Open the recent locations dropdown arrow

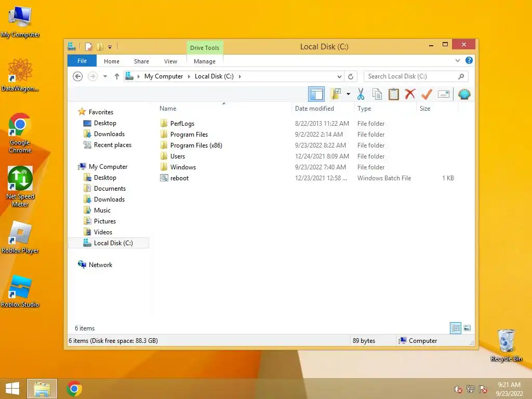click(x=105, y=76)
